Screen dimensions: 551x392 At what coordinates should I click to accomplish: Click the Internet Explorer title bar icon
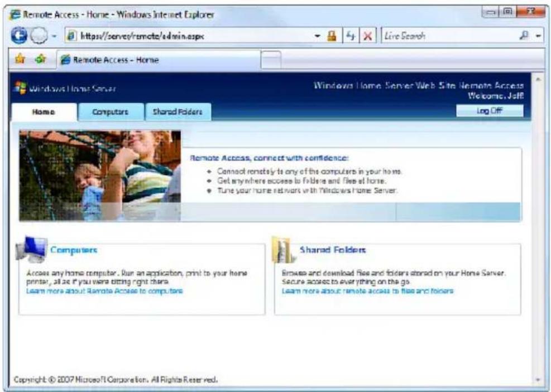(x=15, y=14)
